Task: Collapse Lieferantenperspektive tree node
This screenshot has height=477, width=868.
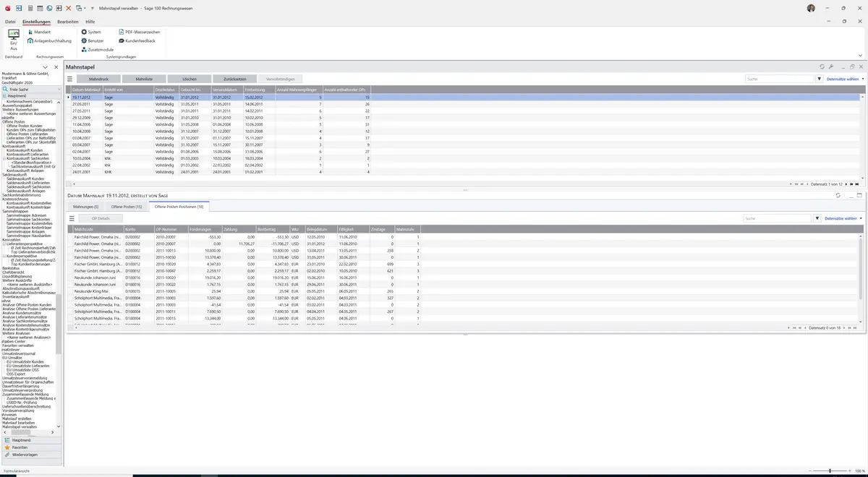Action: pos(4,244)
